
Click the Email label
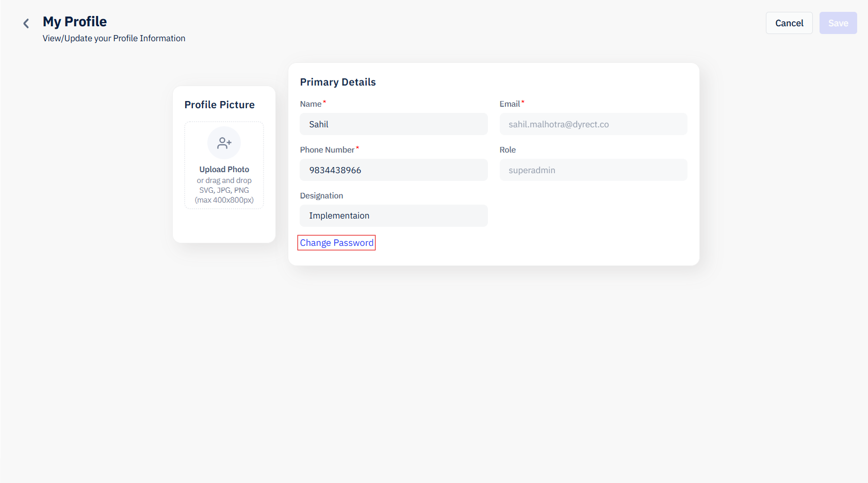(510, 104)
